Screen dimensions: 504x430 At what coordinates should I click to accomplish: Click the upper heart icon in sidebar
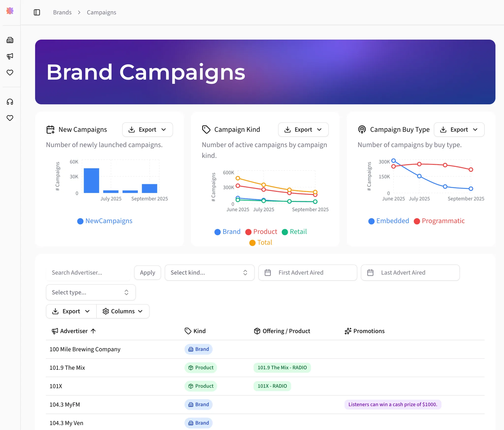pyautogui.click(x=10, y=73)
